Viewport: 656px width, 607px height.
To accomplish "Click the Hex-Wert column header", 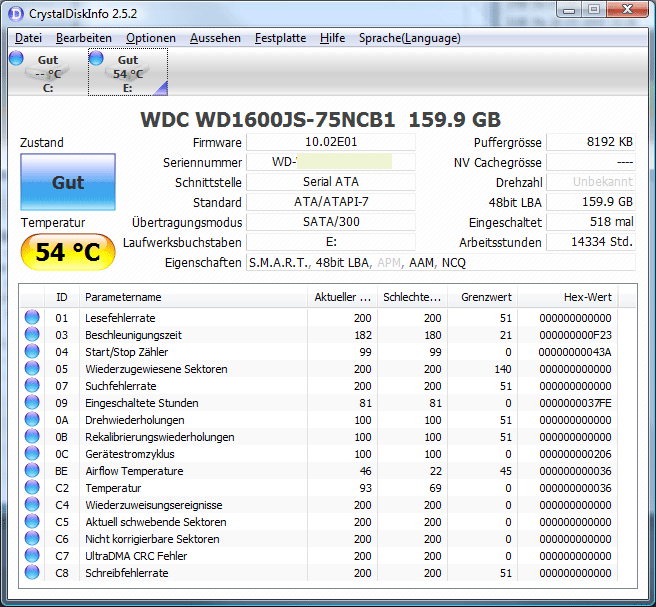I will 568,297.
